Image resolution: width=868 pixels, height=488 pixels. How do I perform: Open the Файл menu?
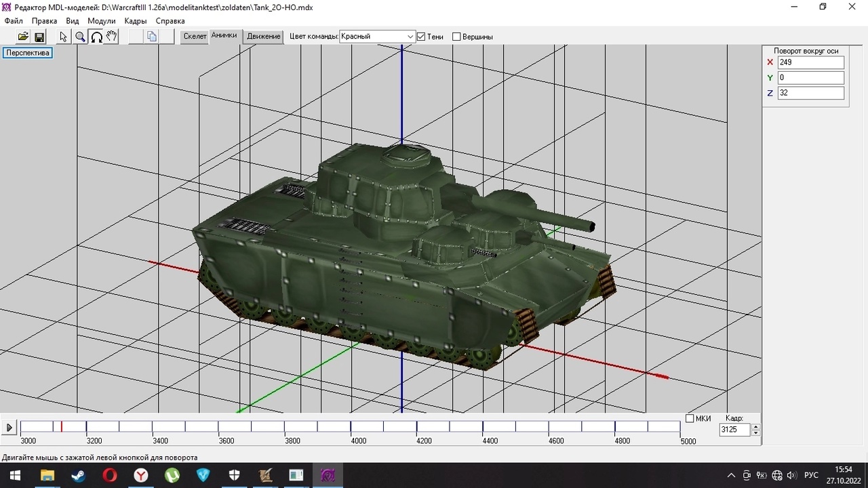tap(14, 21)
